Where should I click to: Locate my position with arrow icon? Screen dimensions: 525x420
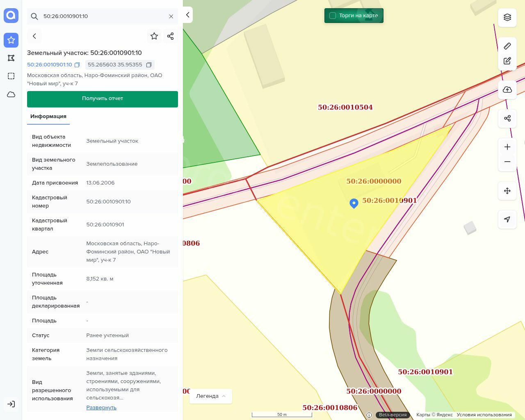507,219
